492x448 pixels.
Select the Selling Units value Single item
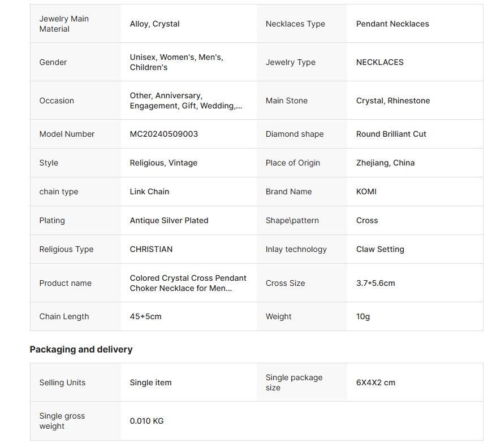(150, 382)
